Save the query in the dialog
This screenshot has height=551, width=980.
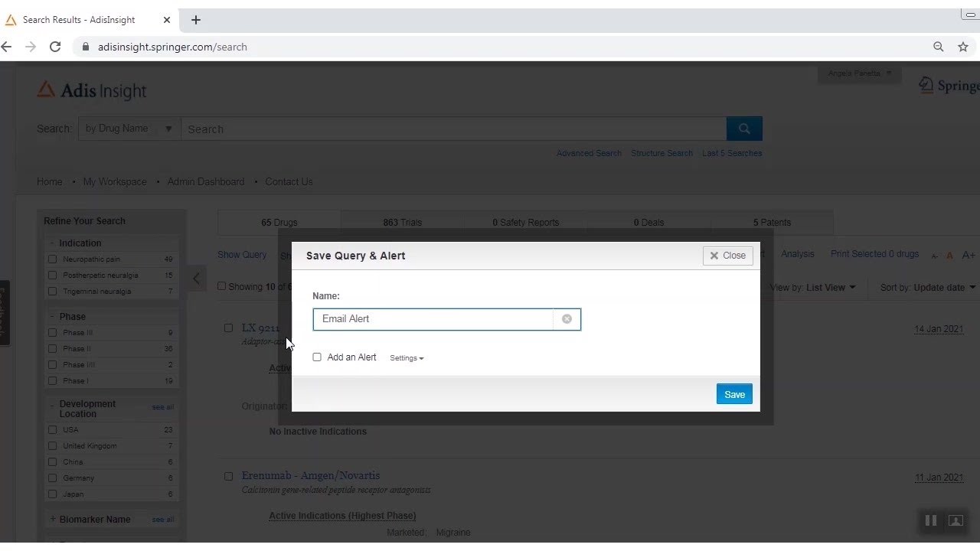pos(734,394)
